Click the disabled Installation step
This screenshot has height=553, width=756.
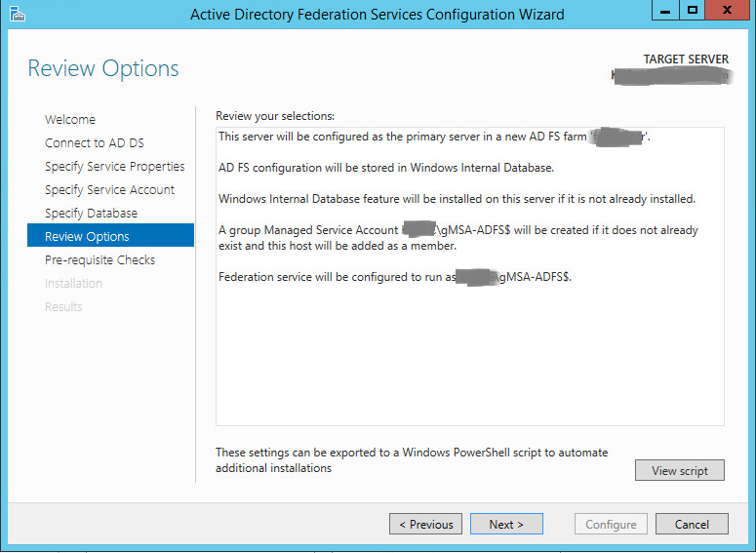coord(73,283)
